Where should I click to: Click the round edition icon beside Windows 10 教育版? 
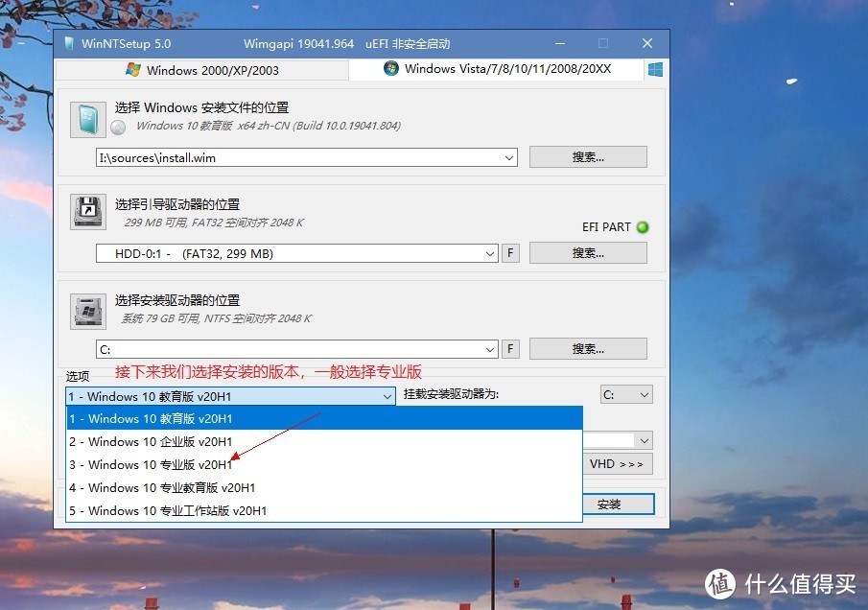pos(116,125)
